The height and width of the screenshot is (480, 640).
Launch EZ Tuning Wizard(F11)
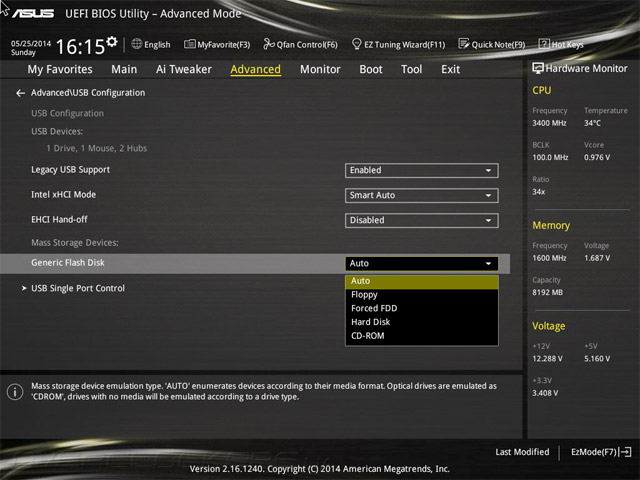[398, 44]
